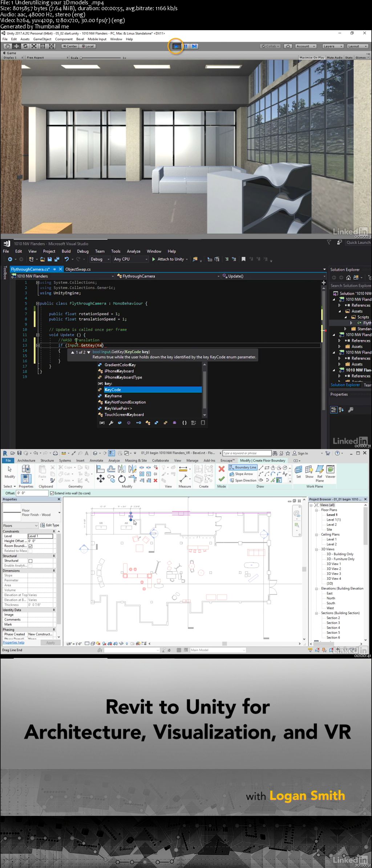The image size is (372, 868).
Task: Click the bookmark icon in Visual Studio toolbar
Action: (x=243, y=259)
